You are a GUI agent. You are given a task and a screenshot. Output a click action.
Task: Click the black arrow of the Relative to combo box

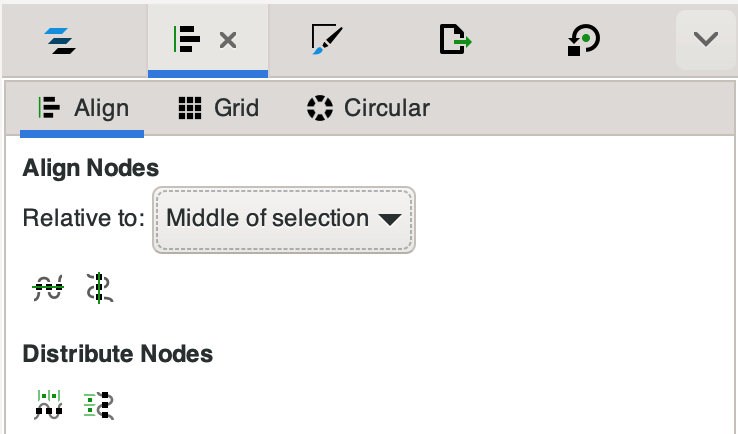click(x=390, y=219)
